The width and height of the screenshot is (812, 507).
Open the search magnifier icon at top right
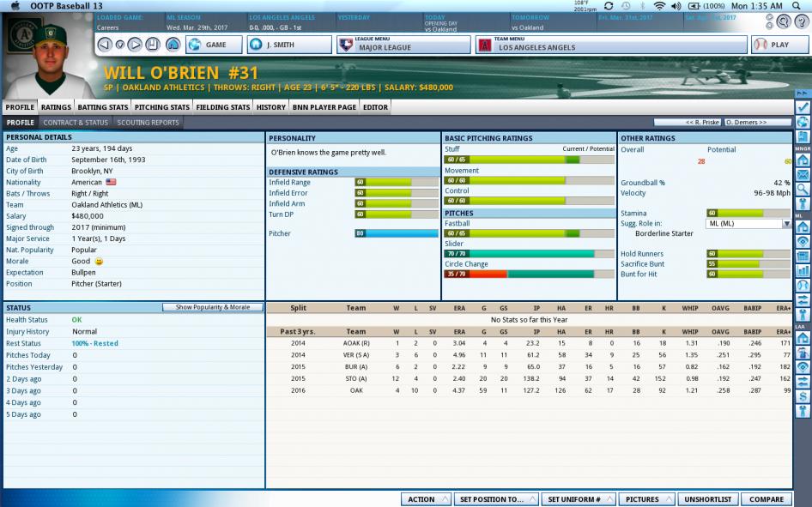point(784,21)
